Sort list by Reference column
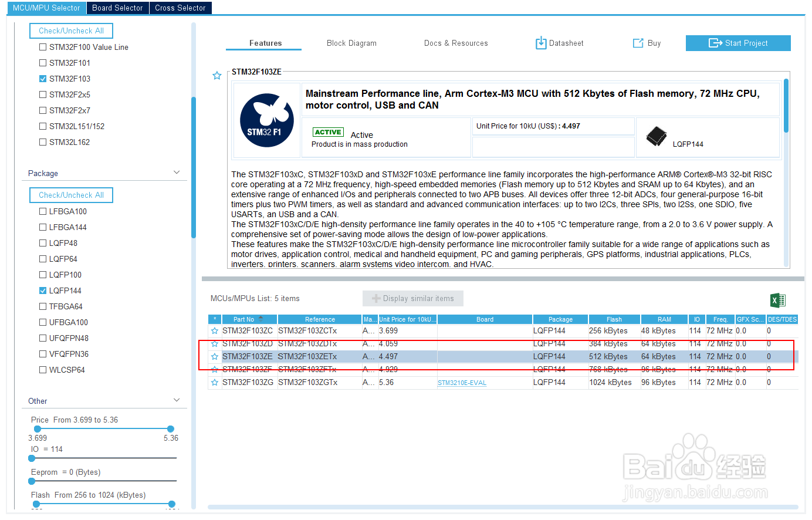812x520 pixels. (320, 319)
